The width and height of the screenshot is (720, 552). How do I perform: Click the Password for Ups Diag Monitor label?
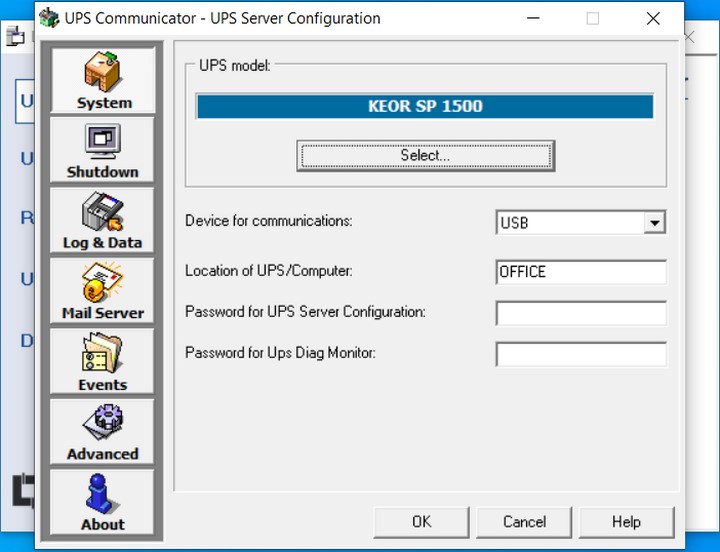click(x=280, y=353)
